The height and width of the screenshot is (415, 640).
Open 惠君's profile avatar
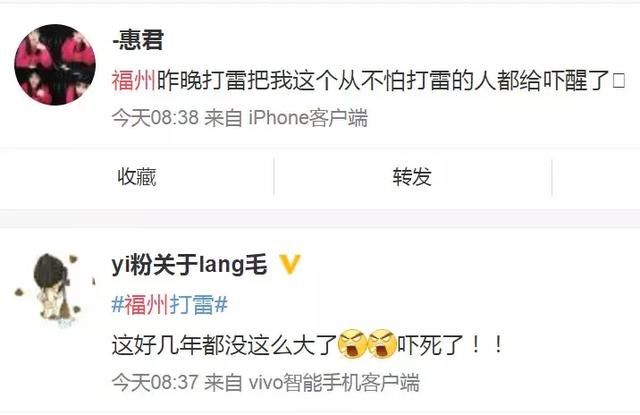pos(55,64)
